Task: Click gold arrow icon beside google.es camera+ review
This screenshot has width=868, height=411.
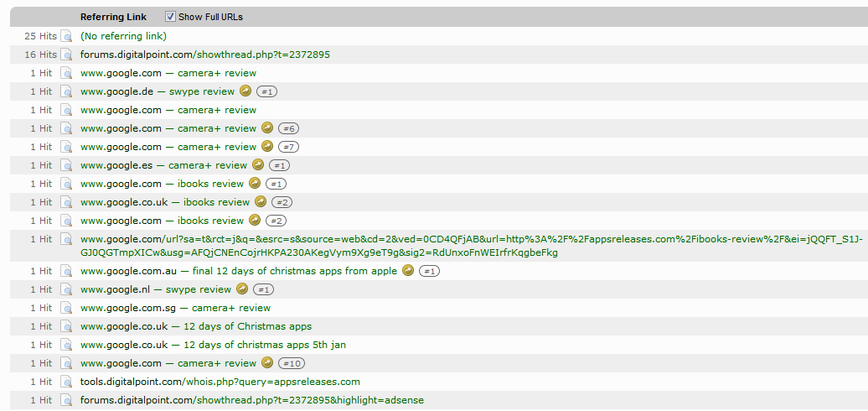Action: 257,164
